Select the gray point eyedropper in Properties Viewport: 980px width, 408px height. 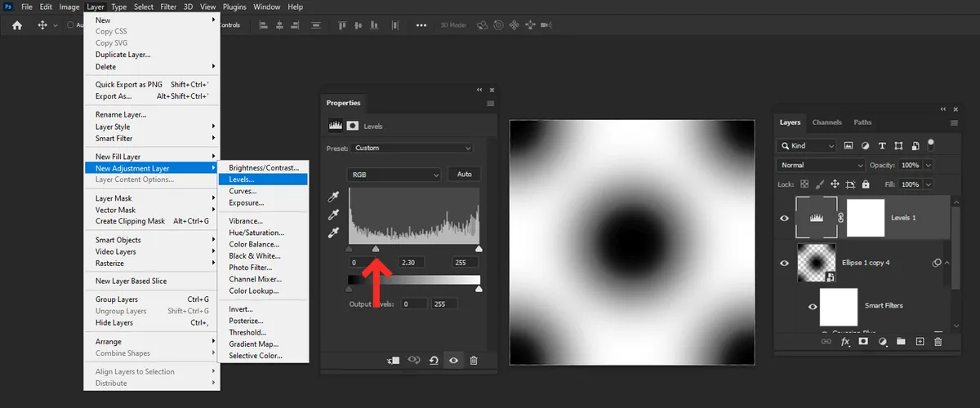click(333, 215)
